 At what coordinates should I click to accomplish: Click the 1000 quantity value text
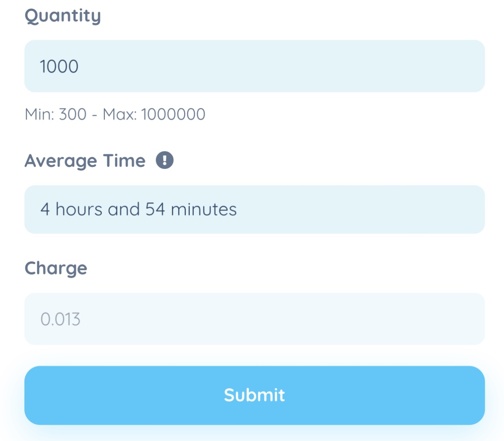59,66
